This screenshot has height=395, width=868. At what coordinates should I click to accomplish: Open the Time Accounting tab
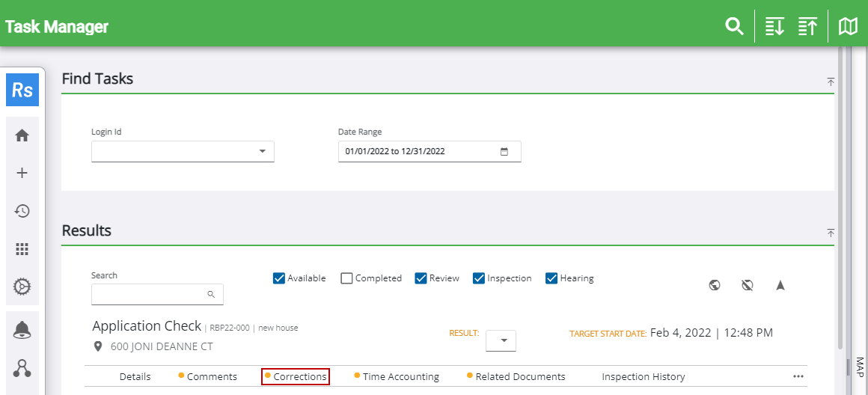click(400, 376)
